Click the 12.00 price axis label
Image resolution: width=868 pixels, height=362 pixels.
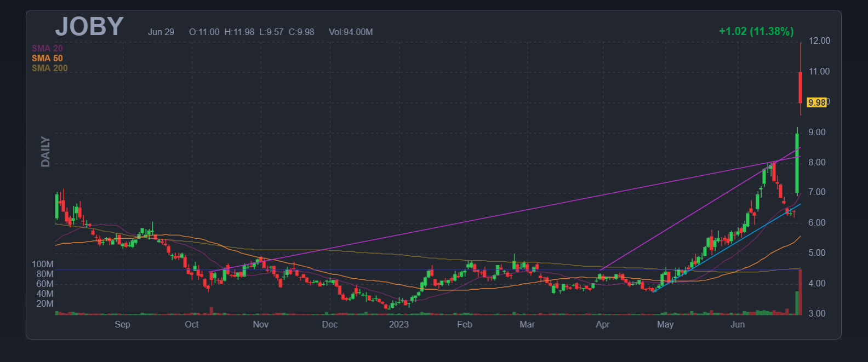click(x=819, y=41)
